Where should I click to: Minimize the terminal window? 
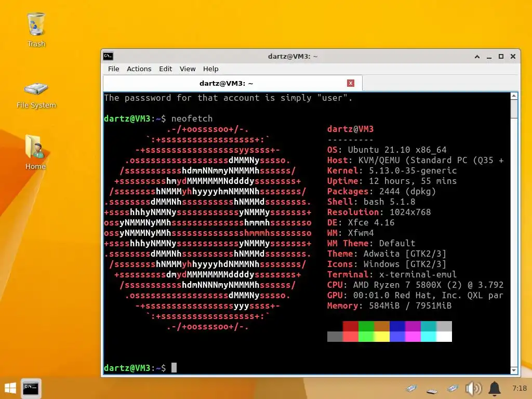(x=489, y=57)
